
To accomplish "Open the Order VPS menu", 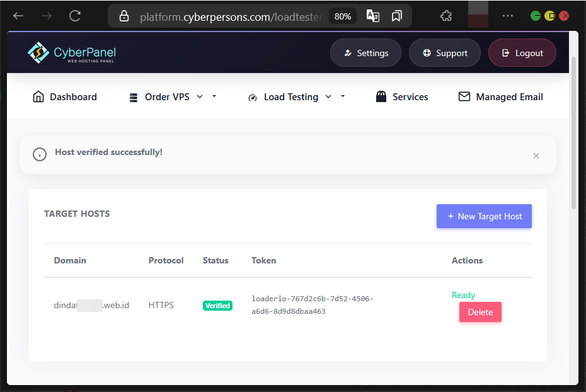I will point(167,97).
